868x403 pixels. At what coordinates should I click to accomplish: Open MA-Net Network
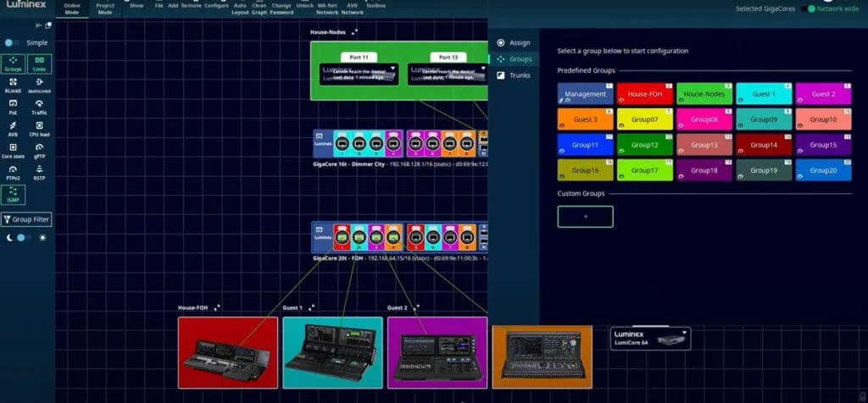pyautogui.click(x=327, y=8)
